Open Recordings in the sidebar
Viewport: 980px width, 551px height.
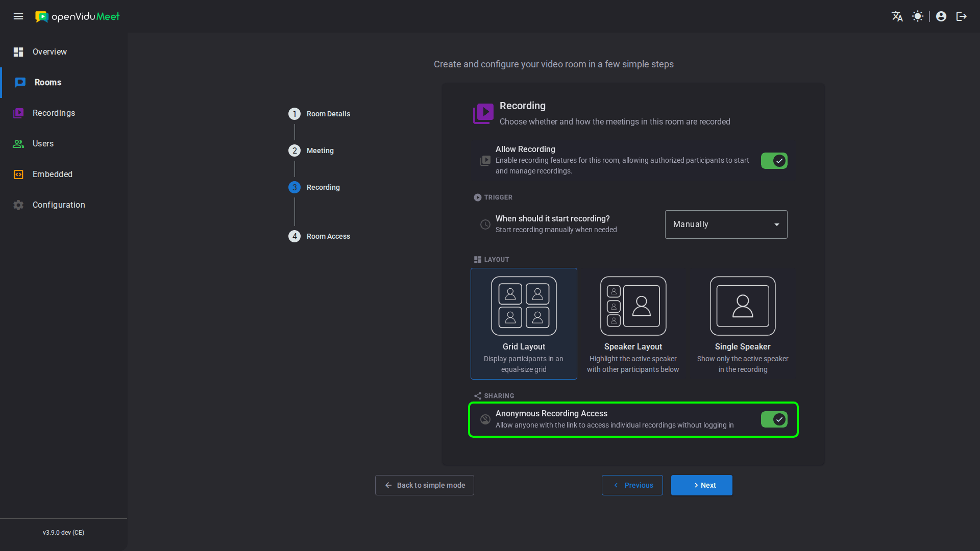point(64,113)
